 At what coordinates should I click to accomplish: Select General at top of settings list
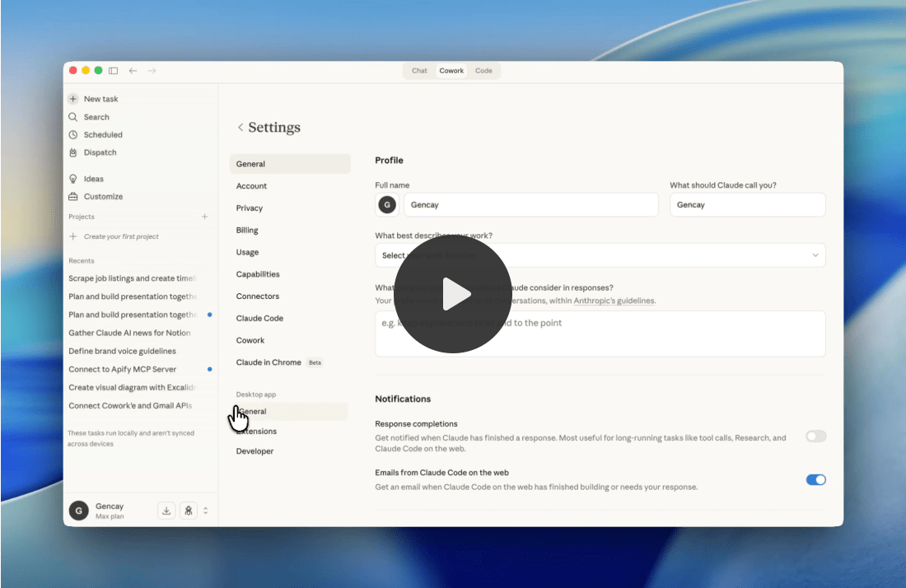click(x=290, y=164)
